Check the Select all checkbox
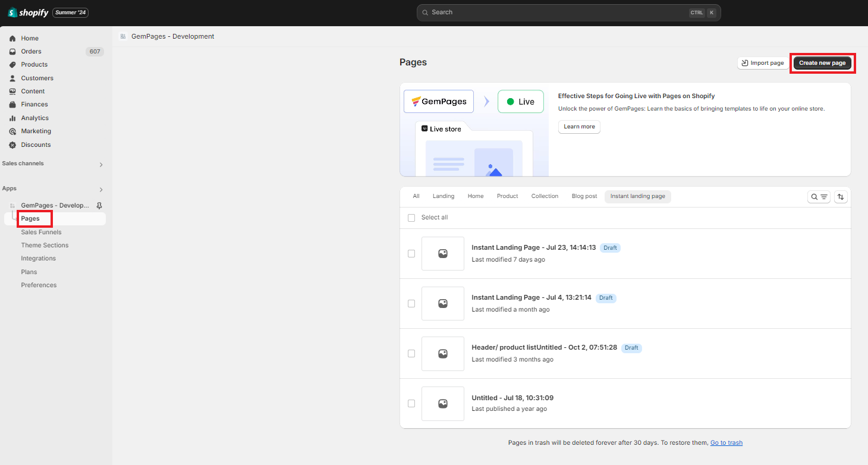The image size is (868, 465). (x=411, y=218)
